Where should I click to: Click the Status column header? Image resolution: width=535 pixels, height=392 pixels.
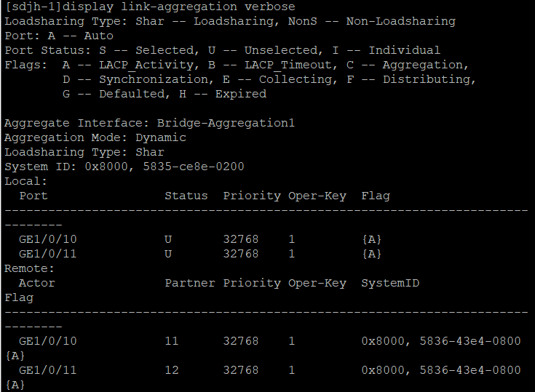tap(186, 196)
